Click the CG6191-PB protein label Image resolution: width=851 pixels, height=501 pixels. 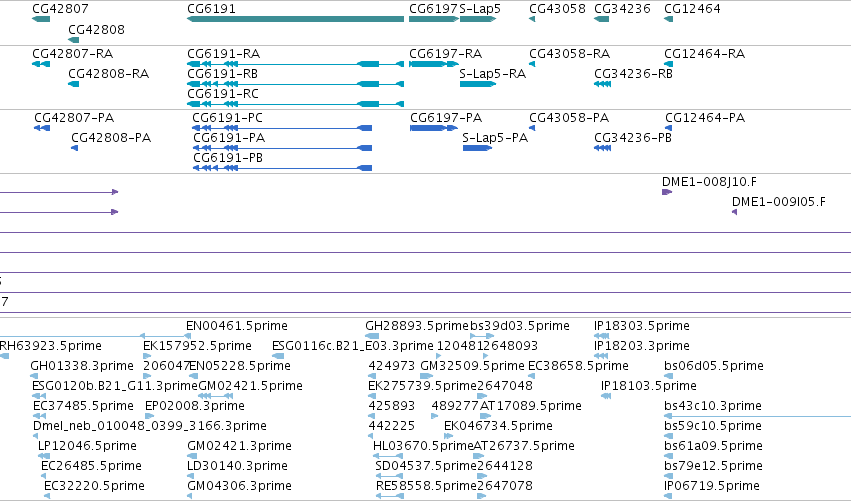click(x=228, y=158)
